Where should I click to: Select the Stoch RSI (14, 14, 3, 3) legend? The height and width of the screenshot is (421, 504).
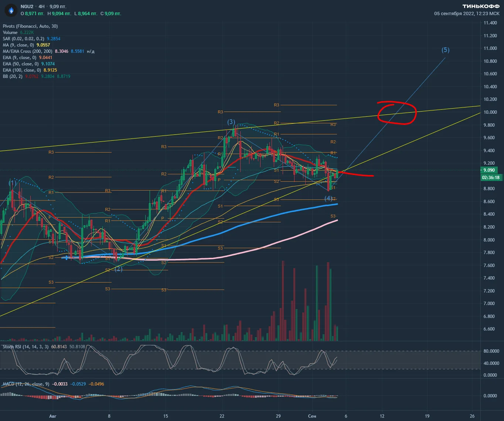pos(25,347)
